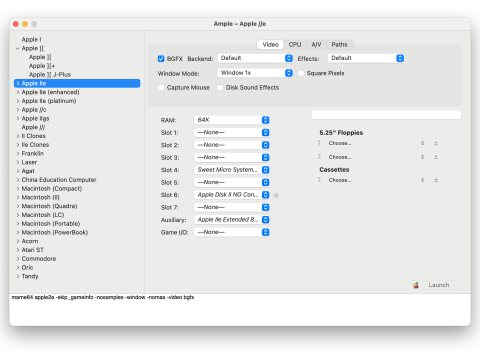Viewport: 480px width, 360px height.
Task: Click the empty search field above Floppies
Action: [386, 115]
